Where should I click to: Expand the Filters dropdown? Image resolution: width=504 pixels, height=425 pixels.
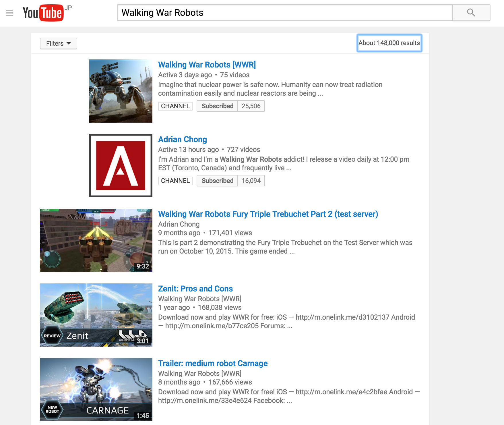(58, 43)
